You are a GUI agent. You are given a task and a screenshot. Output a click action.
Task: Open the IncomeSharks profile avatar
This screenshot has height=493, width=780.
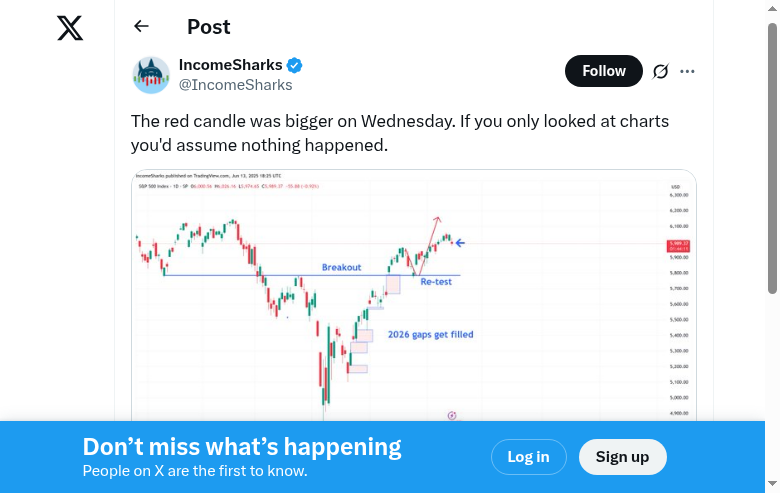tap(151, 75)
